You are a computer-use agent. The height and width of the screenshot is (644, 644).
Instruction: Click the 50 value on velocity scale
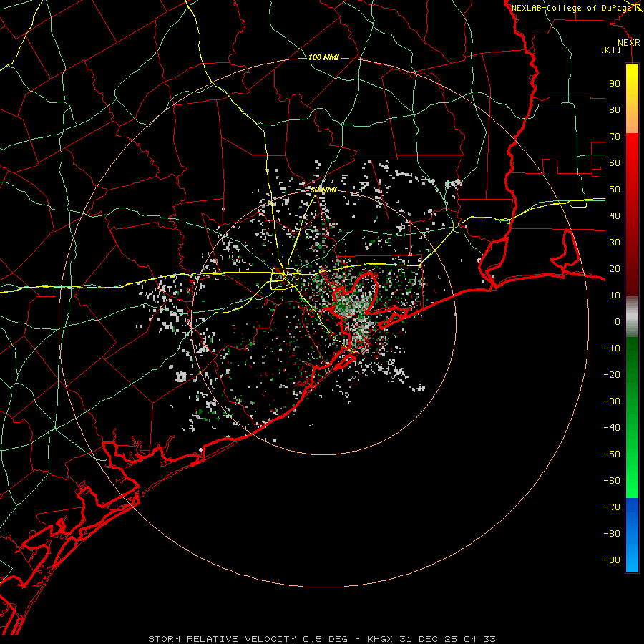(615, 190)
